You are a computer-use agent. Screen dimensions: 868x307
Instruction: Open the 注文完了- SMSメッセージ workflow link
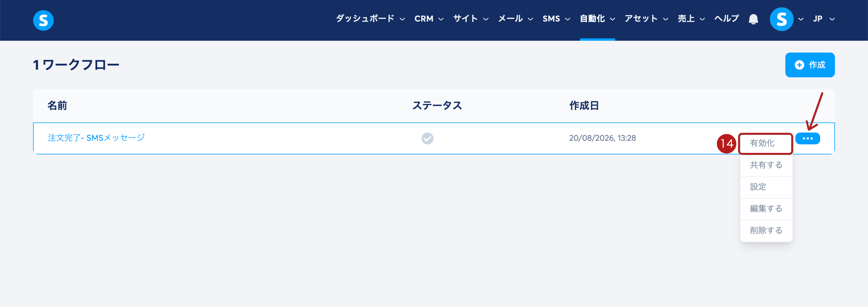[96, 138]
